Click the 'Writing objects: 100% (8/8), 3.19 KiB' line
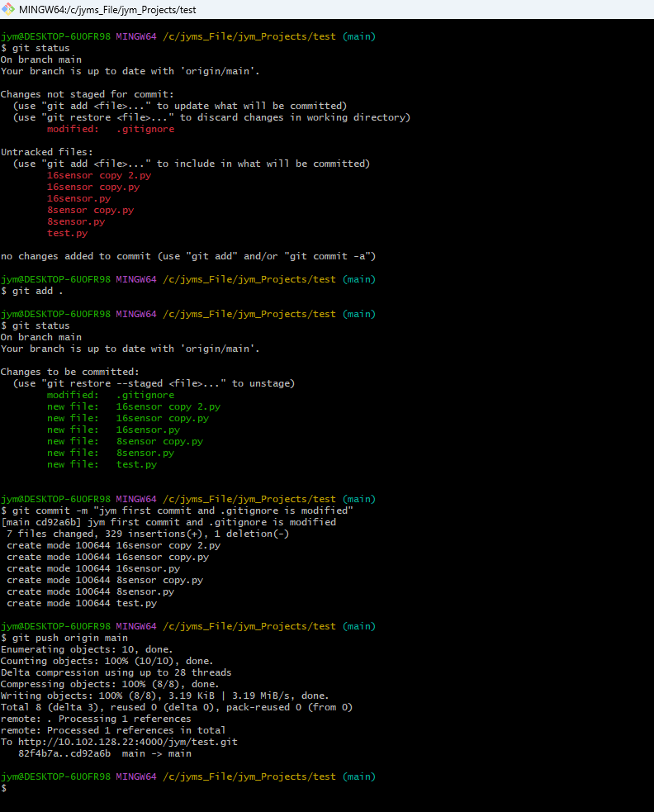 click(x=165, y=696)
